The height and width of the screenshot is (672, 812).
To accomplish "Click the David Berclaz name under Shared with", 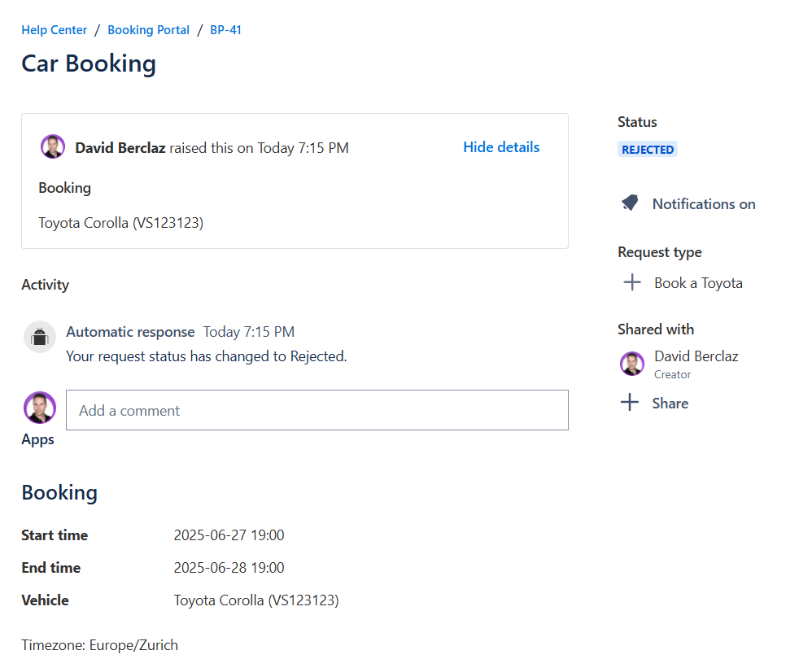I will [696, 356].
